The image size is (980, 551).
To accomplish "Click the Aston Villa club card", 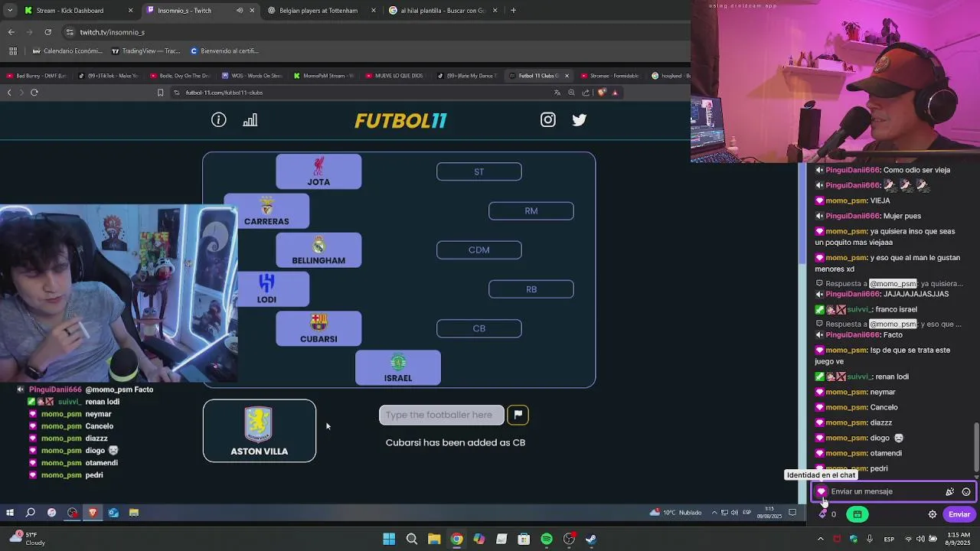I will pos(260,431).
